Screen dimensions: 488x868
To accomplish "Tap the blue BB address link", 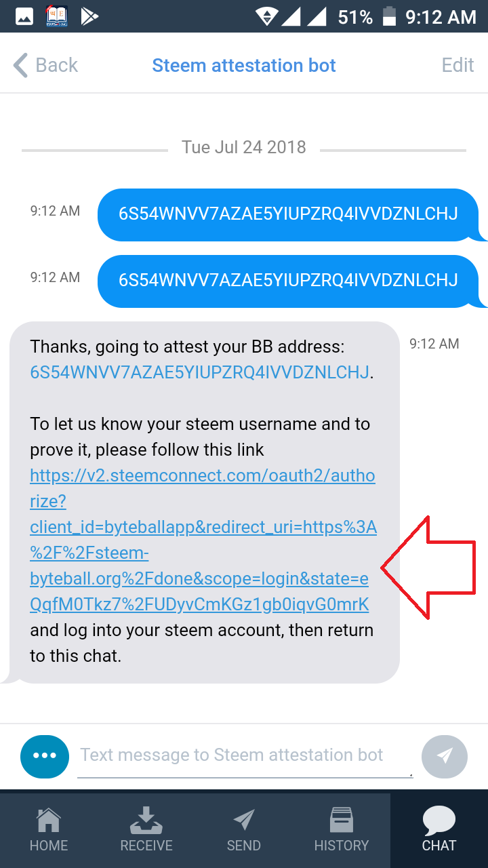I will pyautogui.click(x=200, y=372).
